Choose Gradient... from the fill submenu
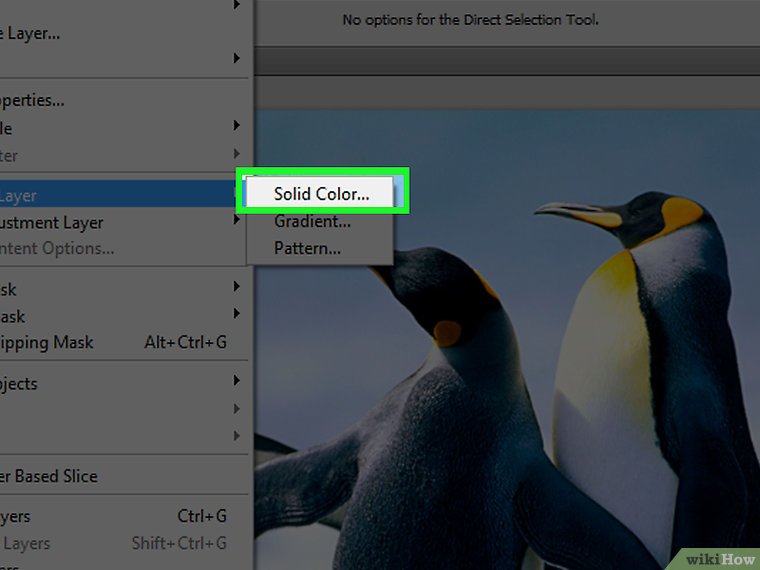Viewport: 760px width, 570px height. 312,221
